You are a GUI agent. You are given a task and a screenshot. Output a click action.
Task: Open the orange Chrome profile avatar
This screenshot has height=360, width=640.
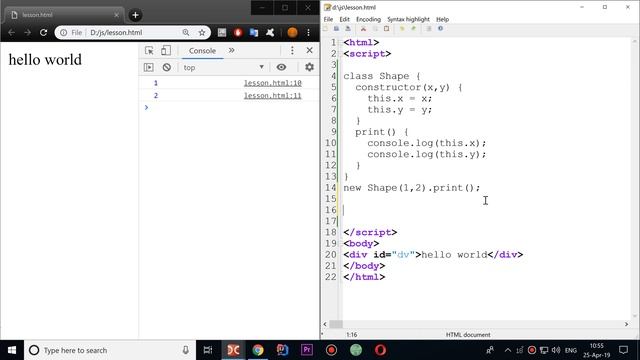coord(292,32)
